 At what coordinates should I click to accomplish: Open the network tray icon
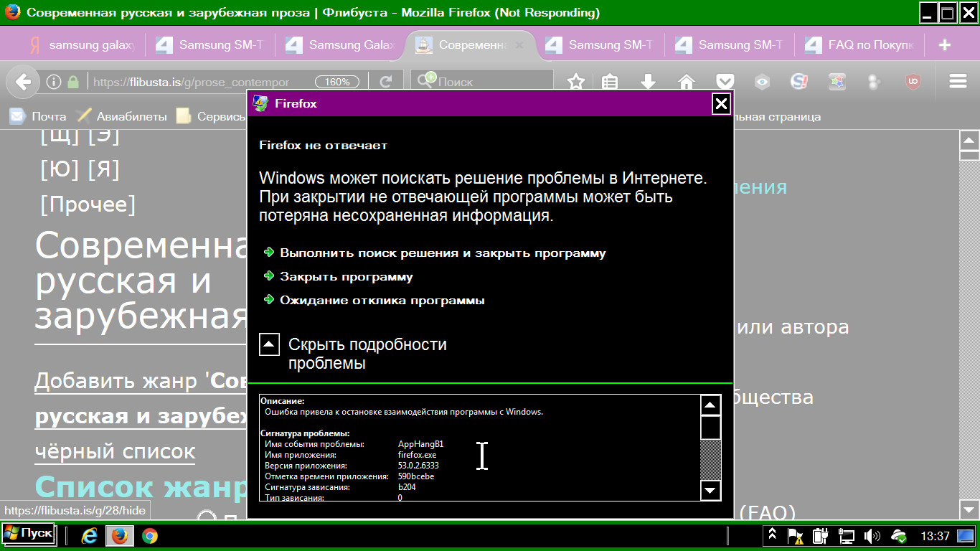coord(847,535)
